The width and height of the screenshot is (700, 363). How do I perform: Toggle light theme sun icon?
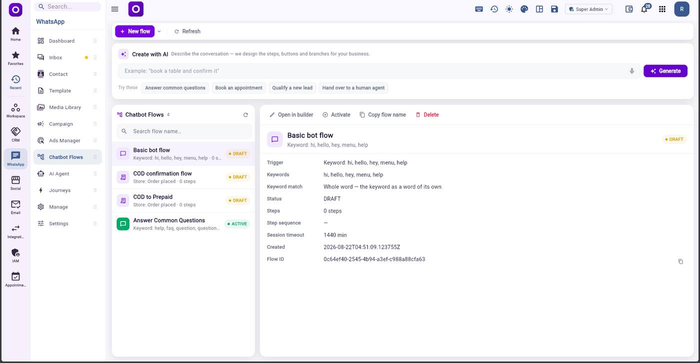(509, 9)
